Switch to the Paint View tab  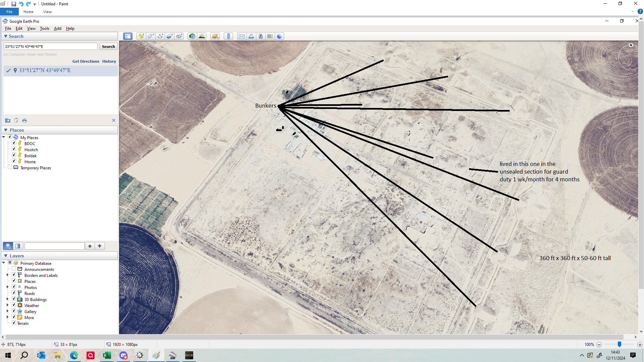pyautogui.click(x=47, y=12)
